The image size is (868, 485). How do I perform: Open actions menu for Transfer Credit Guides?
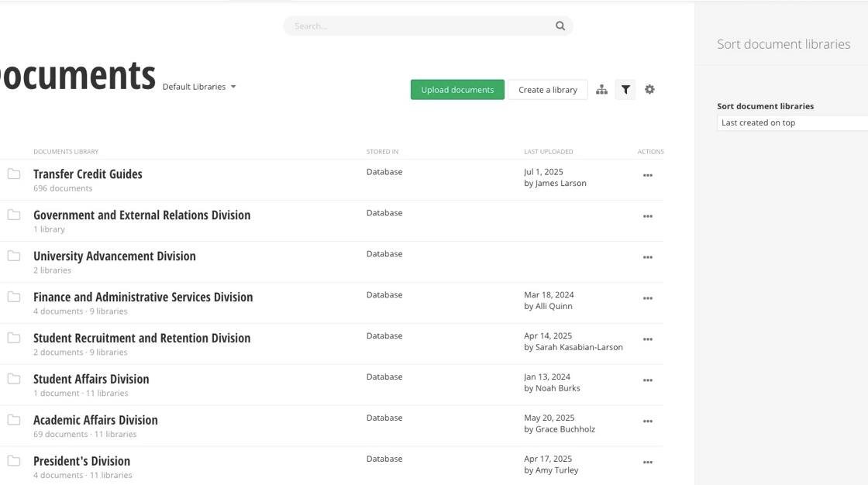[x=648, y=176]
